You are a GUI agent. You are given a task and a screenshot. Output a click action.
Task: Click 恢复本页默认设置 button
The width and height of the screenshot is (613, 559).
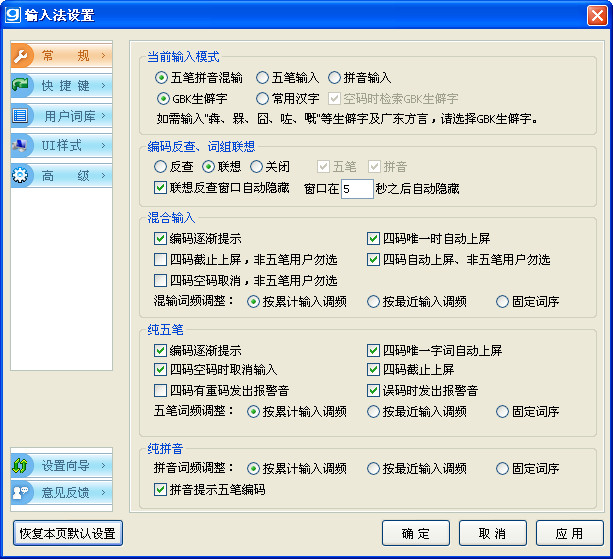click(x=68, y=533)
